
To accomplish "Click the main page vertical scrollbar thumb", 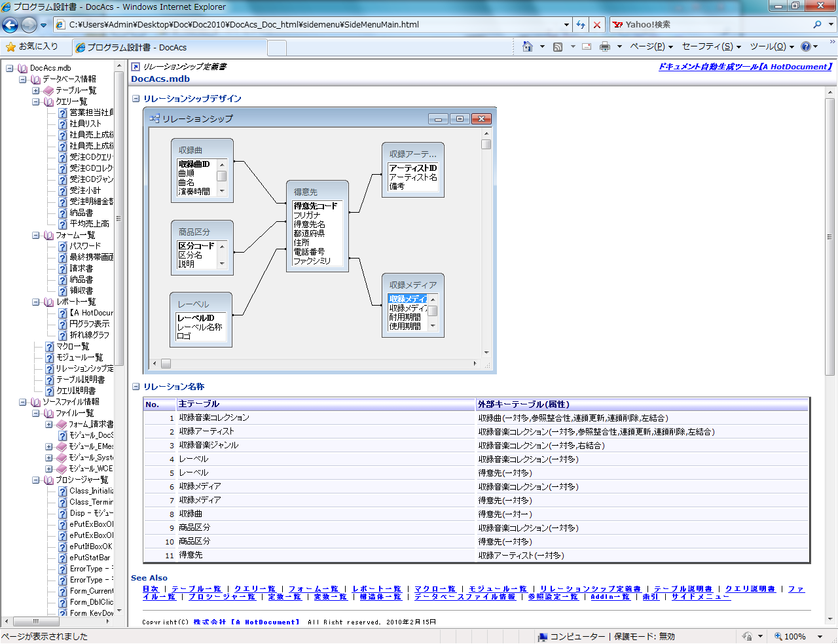I will coord(829,237).
